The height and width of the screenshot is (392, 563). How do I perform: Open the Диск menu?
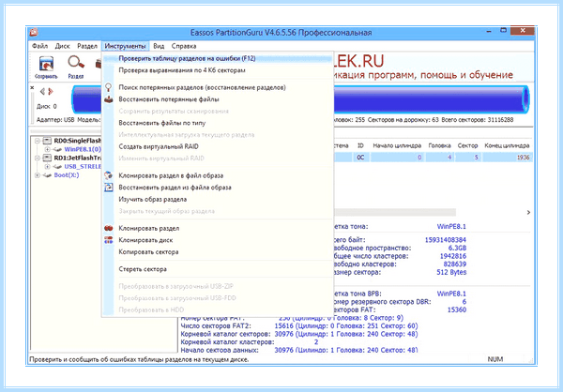pyautogui.click(x=62, y=46)
